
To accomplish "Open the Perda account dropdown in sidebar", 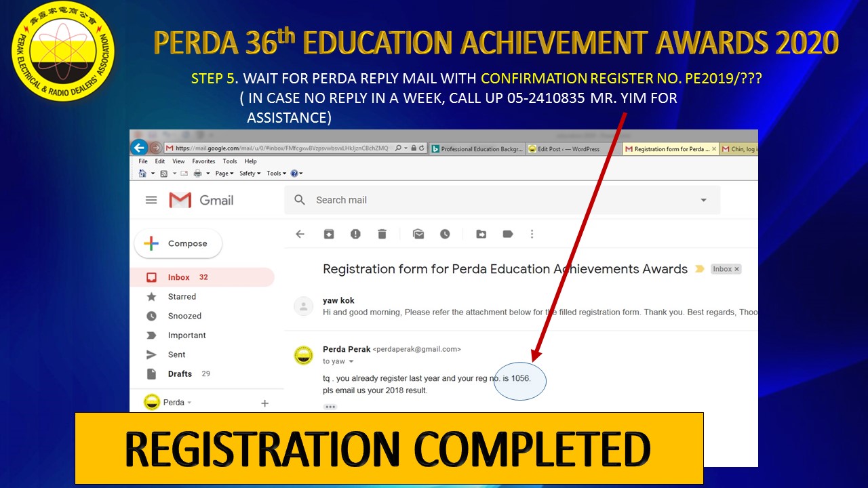I will [x=189, y=403].
